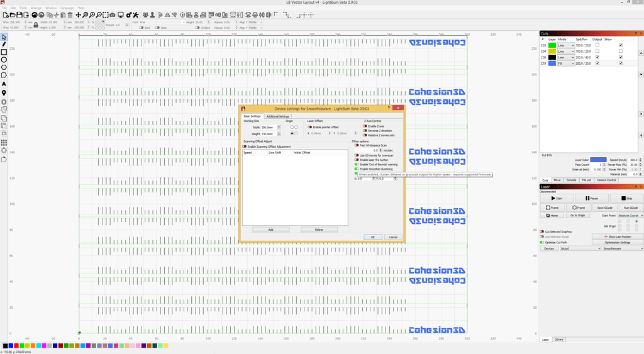Pick the red swatch in bottom palette
The image size is (644, 354).
pos(16,346)
